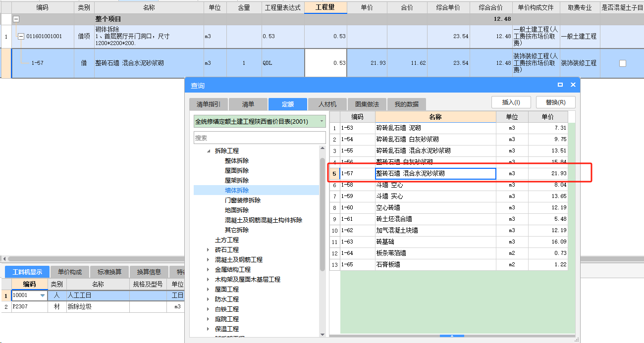Viewport: 644px width, 343px height.
Task: Select 屋架拆除 in the tree
Action: click(x=237, y=181)
